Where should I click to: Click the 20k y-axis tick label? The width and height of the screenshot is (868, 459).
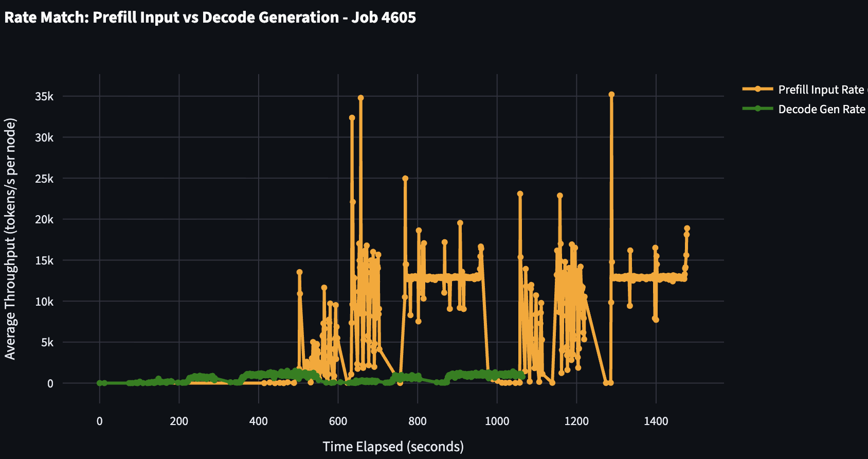coord(44,220)
